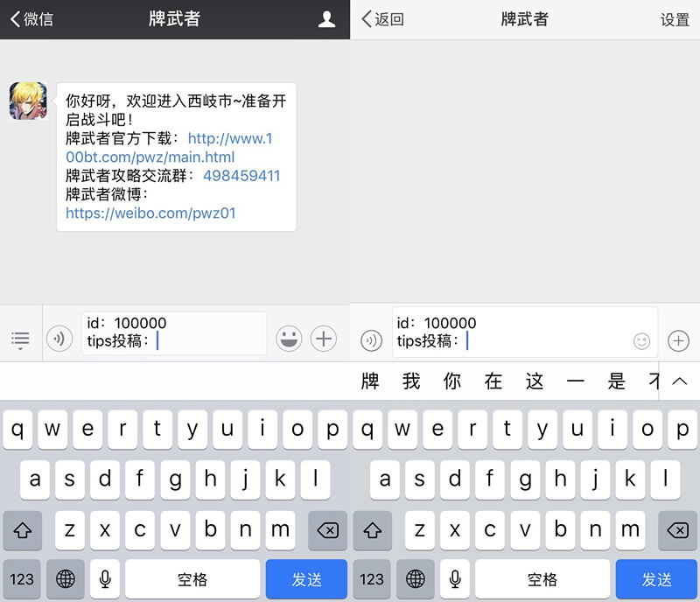Open emoji picker in left chat
Viewport: 700px width, 602px height.
click(x=289, y=339)
